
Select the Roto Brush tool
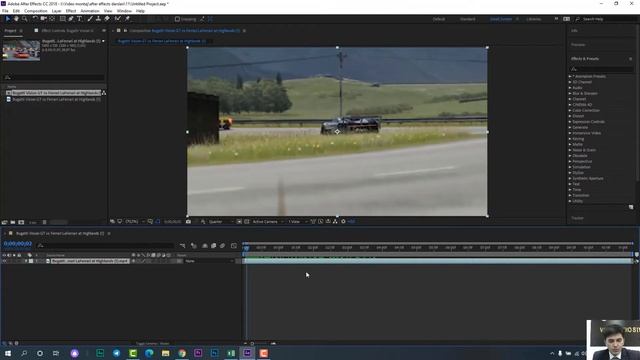118,19
